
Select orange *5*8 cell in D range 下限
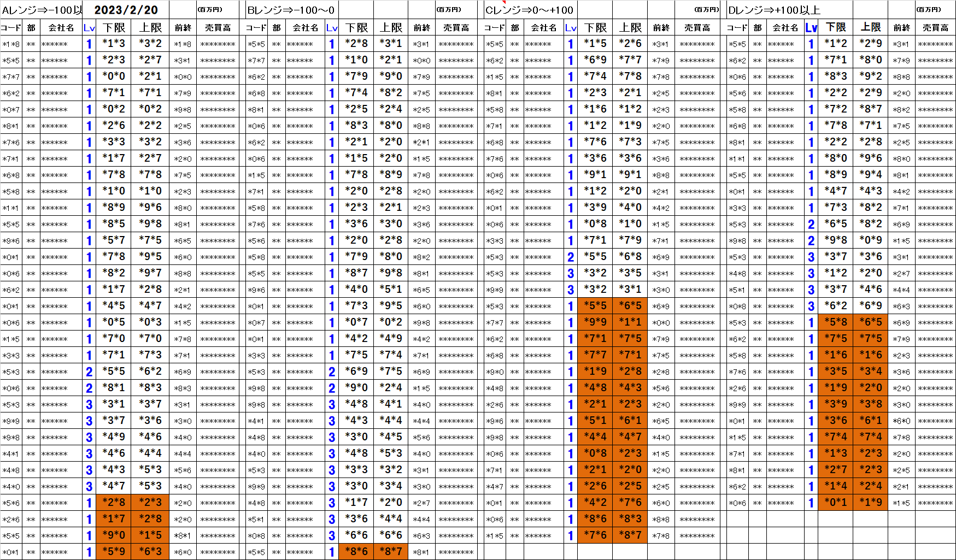tap(836, 322)
